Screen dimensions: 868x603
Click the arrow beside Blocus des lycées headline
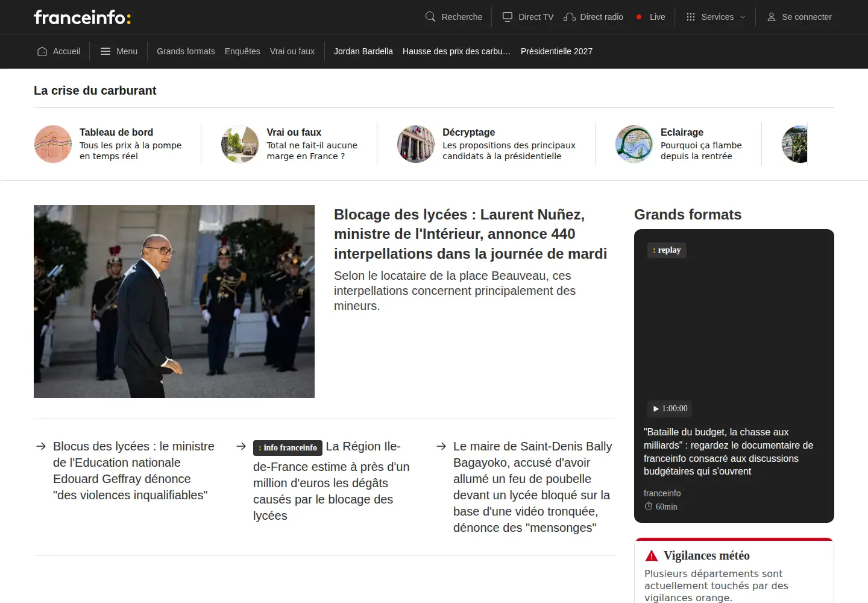point(41,446)
